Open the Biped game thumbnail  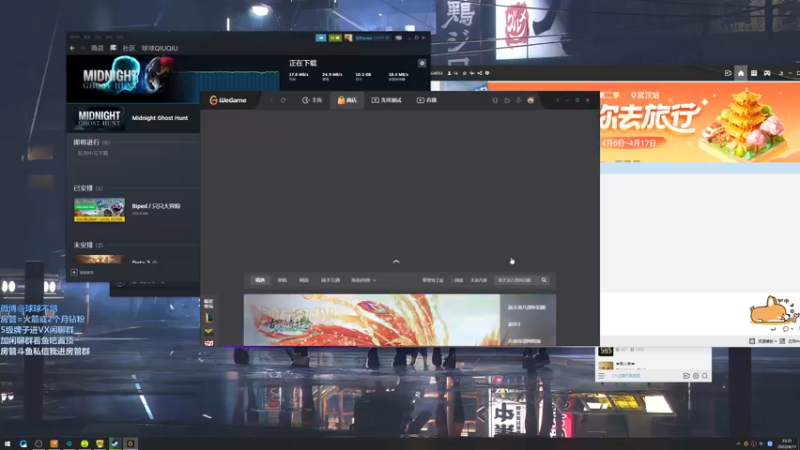pos(99,210)
